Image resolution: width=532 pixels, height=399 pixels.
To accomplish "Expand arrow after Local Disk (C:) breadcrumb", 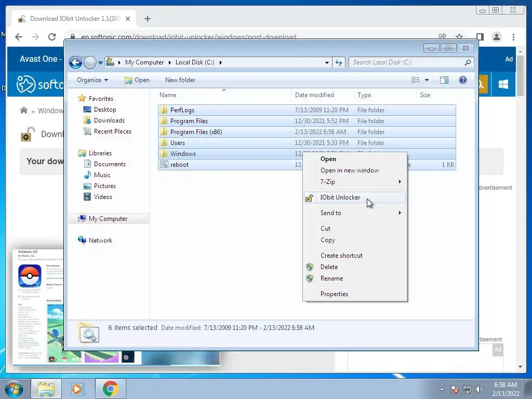I will [220, 62].
